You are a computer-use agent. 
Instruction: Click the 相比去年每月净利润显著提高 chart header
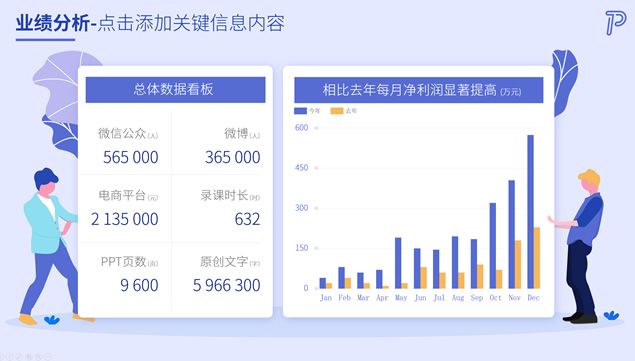(418, 90)
